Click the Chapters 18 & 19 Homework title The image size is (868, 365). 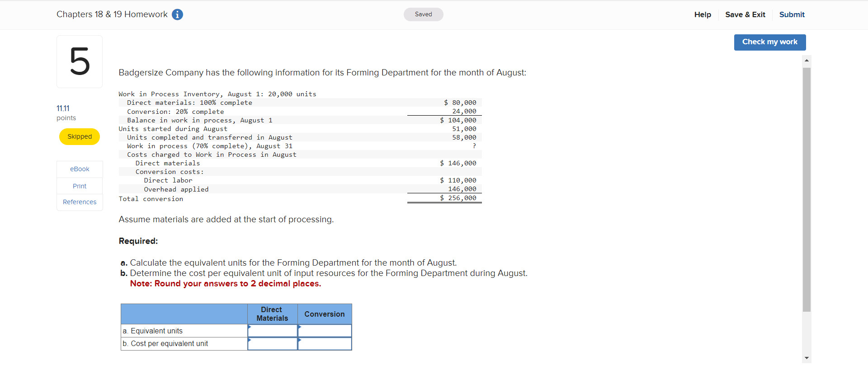tap(112, 14)
